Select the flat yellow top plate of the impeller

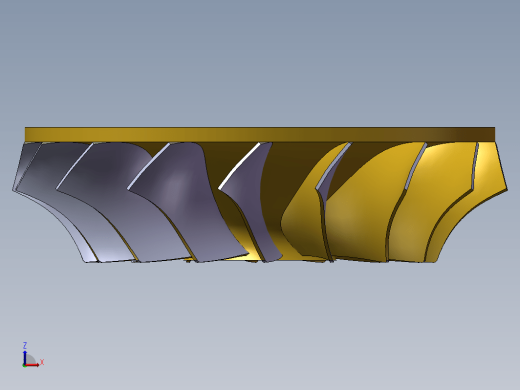(x=260, y=134)
